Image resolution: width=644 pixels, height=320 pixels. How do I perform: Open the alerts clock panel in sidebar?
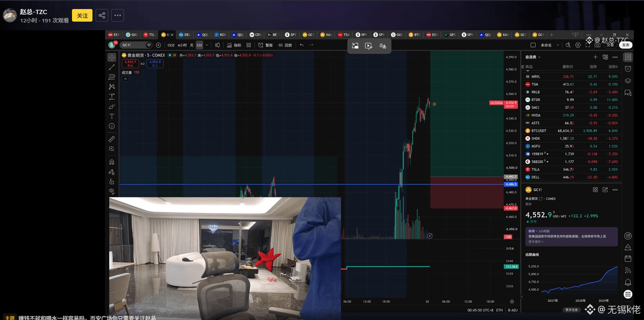(628, 69)
